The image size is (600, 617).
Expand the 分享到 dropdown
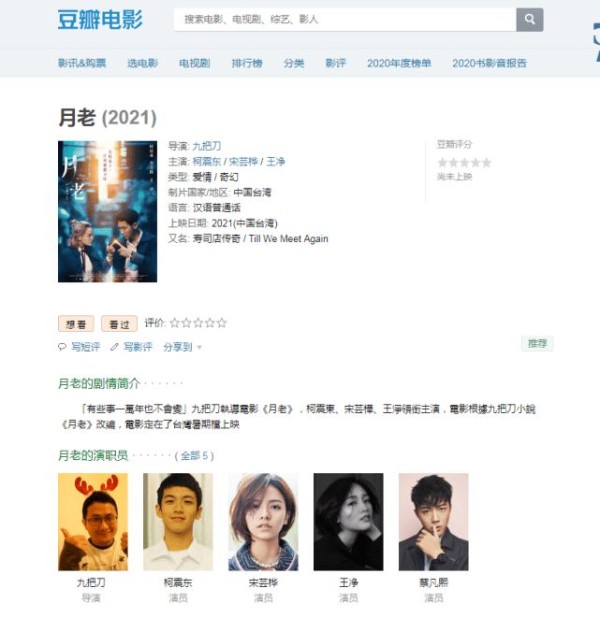pyautogui.click(x=182, y=347)
